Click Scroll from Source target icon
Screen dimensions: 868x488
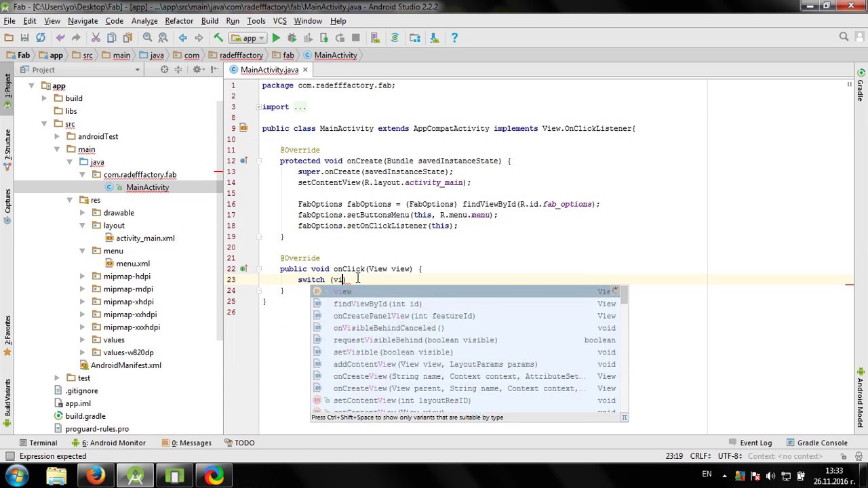pos(164,69)
